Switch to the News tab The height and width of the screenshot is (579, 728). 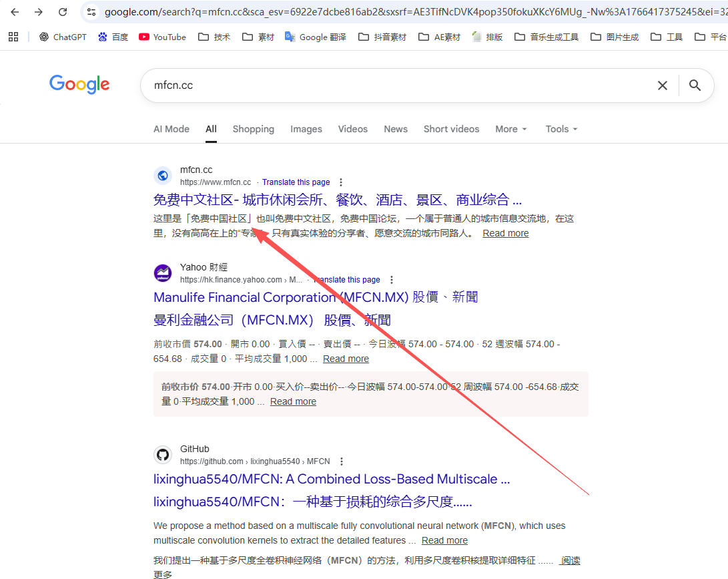(x=395, y=129)
